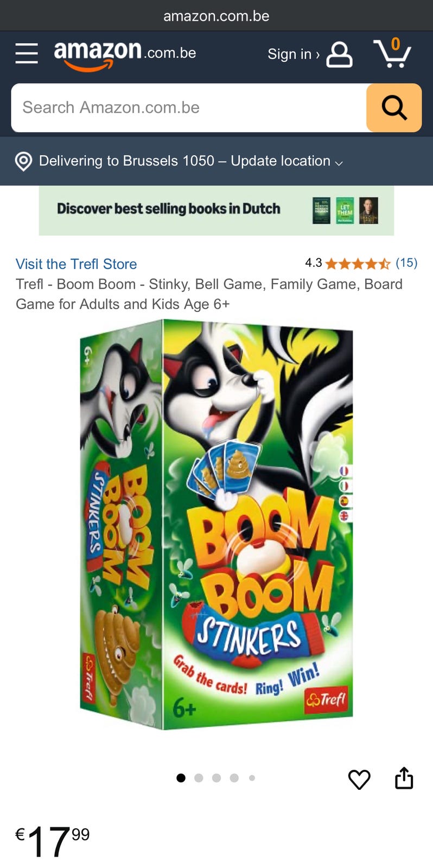View the 15 customer reviews
The image size is (433, 868).
(406, 263)
